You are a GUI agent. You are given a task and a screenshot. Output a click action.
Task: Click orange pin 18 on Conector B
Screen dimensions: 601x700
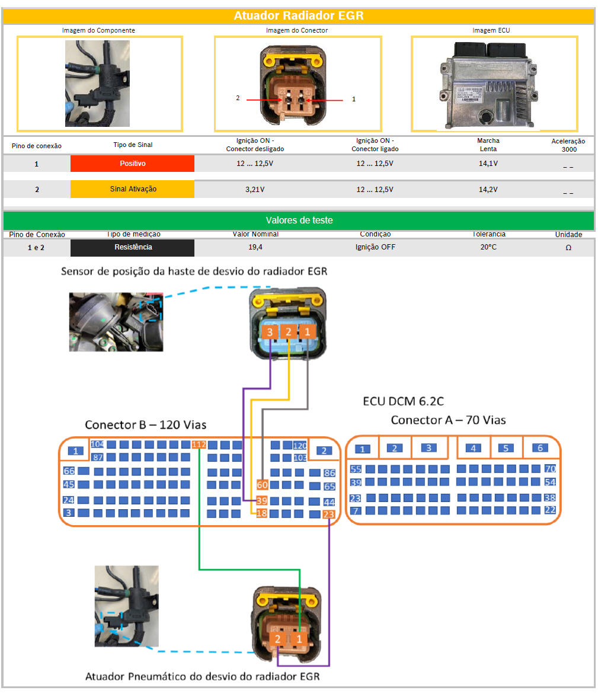tap(261, 513)
